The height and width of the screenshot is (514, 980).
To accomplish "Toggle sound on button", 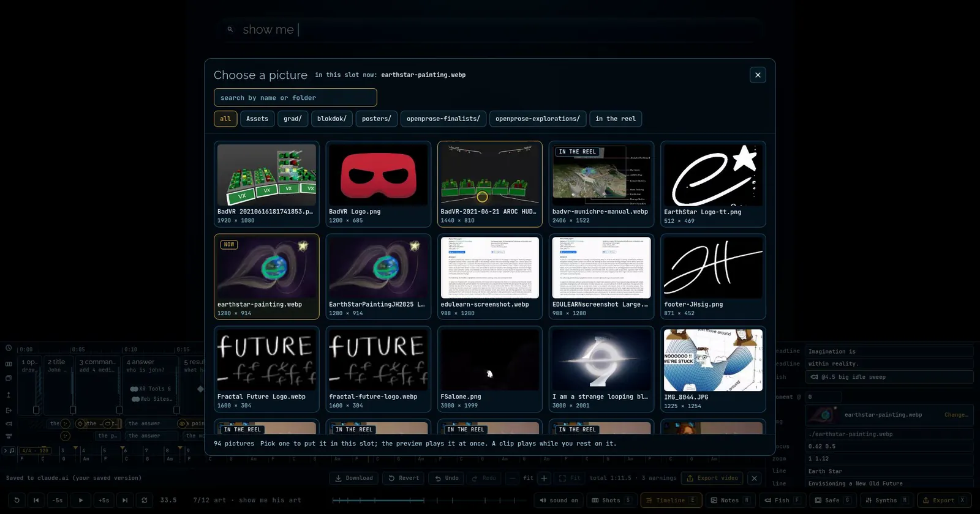I will point(559,500).
